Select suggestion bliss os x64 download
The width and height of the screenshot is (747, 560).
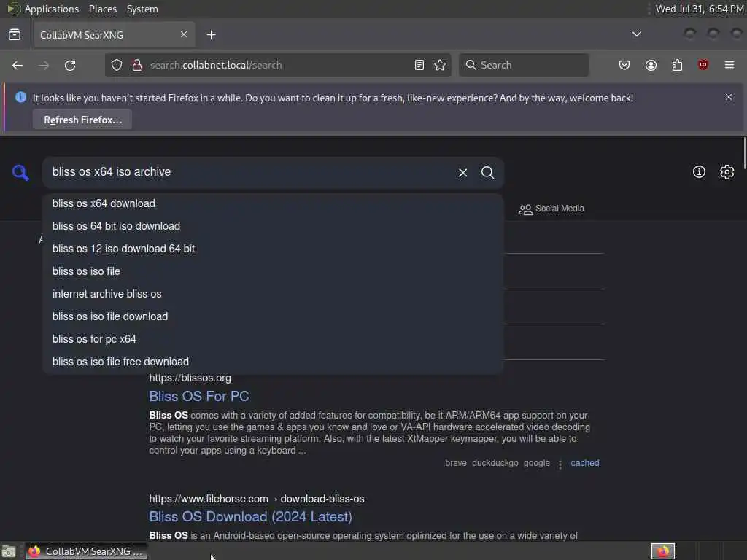273,203
